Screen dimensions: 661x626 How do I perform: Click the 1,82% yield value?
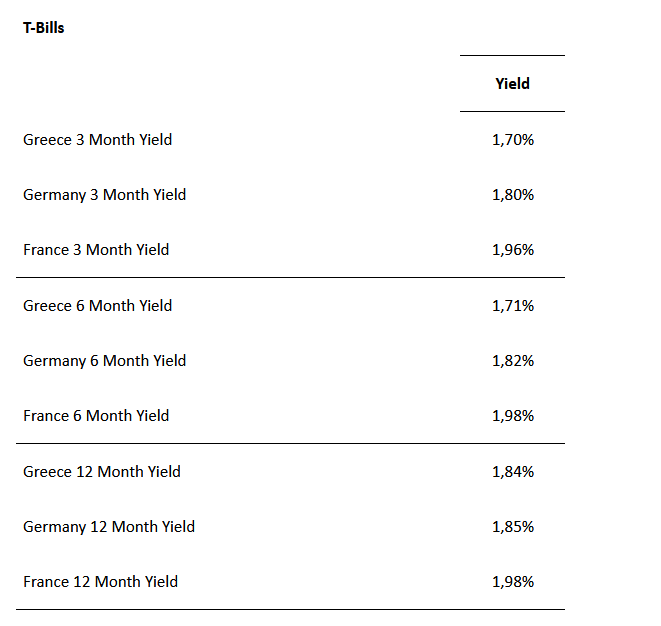click(x=513, y=361)
